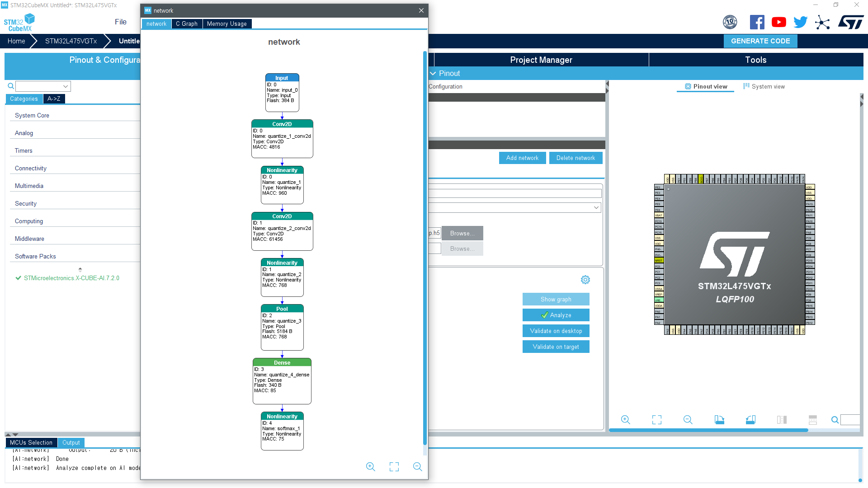The image size is (868, 488).
Task: Open the ST YouTube channel icon
Action: point(778,22)
